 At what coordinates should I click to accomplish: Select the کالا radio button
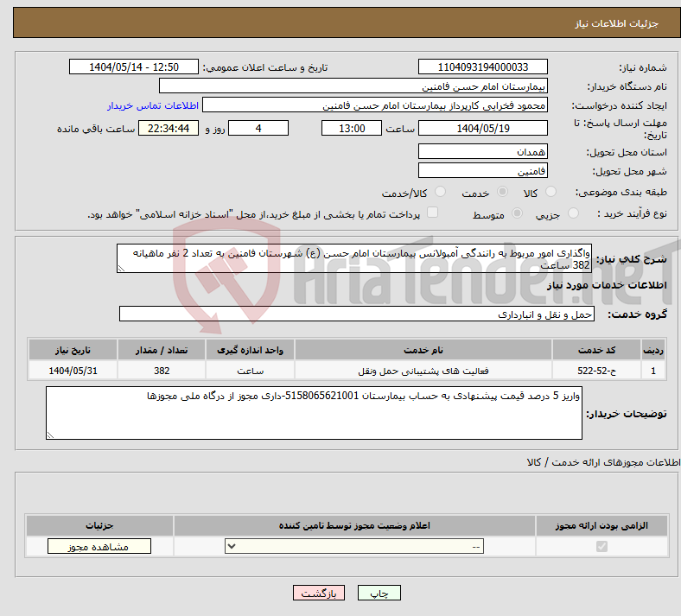pyautogui.click(x=551, y=192)
